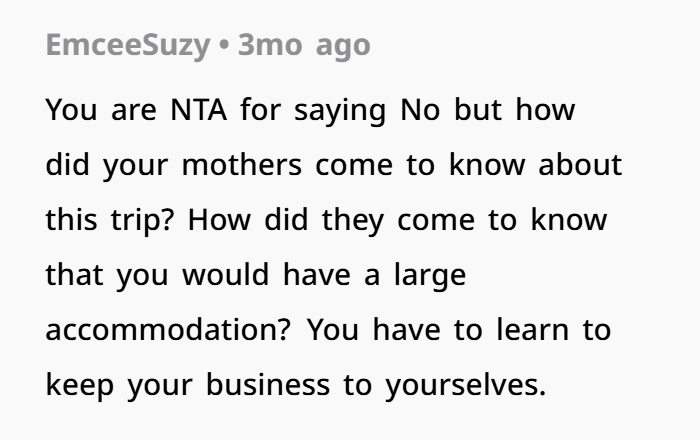Screen dimensions: 700x440
Task: Click the line did your mothers come
Action: [333, 166]
